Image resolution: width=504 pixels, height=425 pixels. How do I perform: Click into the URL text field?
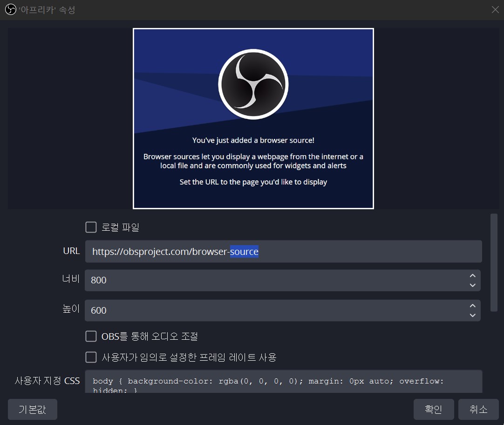pyautogui.click(x=284, y=251)
